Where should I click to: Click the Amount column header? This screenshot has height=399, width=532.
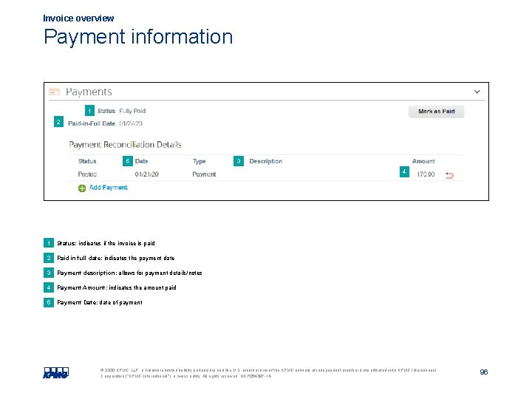click(x=423, y=161)
